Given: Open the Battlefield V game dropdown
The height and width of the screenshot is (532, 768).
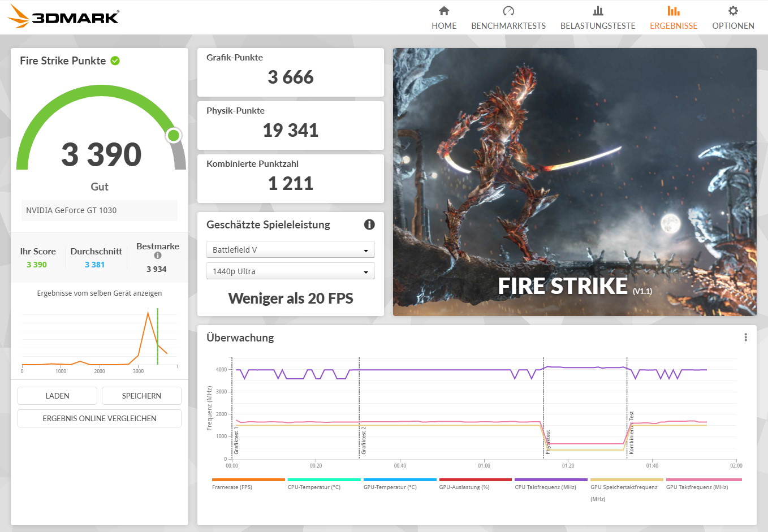Looking at the screenshot, I should click(x=290, y=250).
